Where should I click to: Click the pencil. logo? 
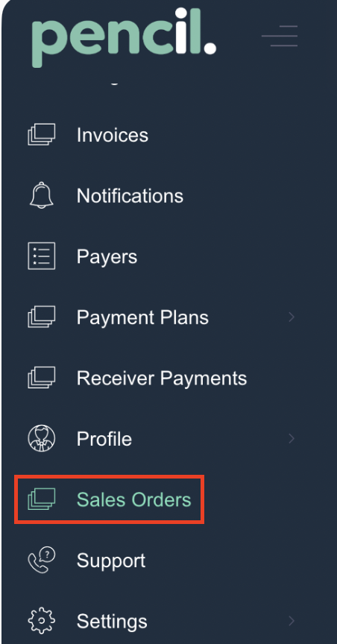(124, 37)
